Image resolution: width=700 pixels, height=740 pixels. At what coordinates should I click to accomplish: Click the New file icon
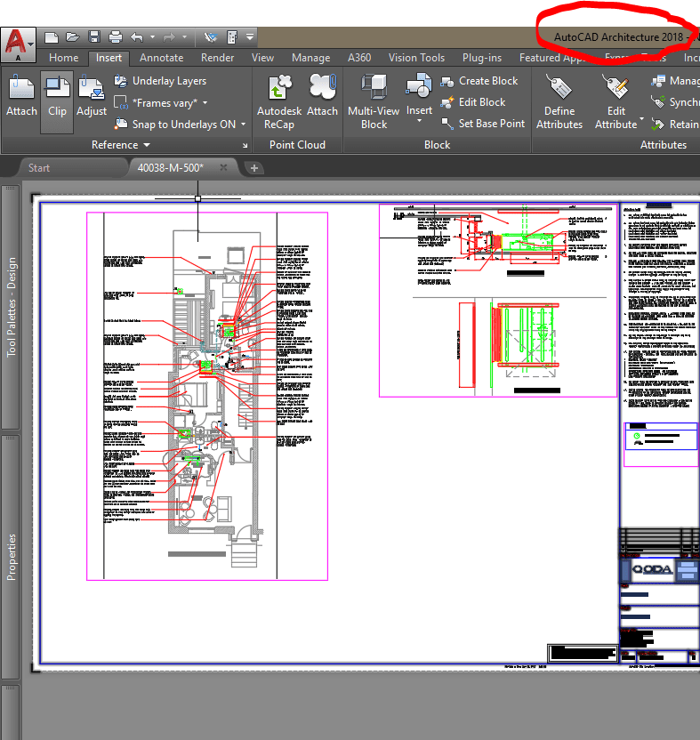pyautogui.click(x=51, y=37)
